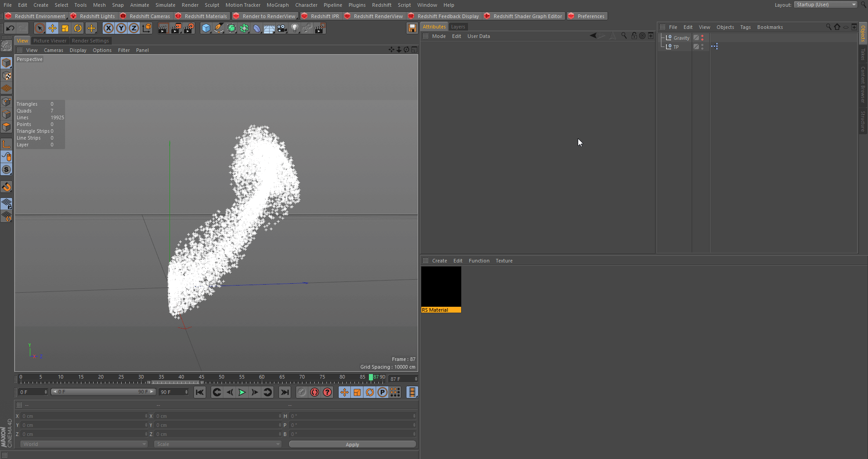The image size is (868, 459).
Task: Toggle Gravity object visibility dots
Action: 702,38
